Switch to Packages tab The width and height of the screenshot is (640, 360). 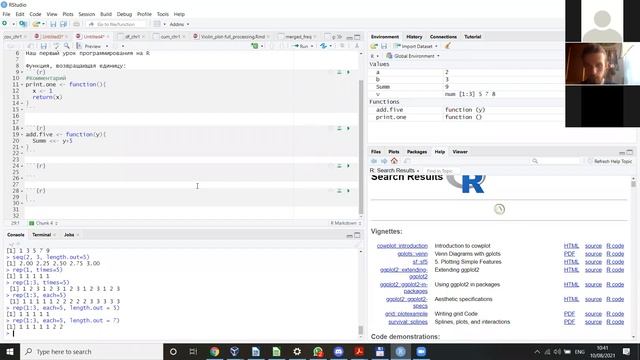point(417,152)
